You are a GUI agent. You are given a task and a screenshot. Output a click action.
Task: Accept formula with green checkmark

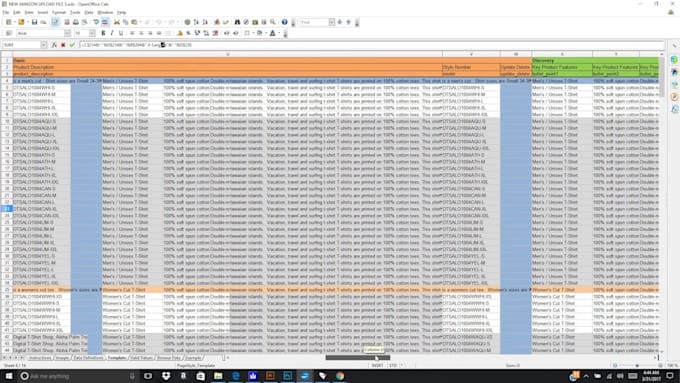(x=72, y=45)
